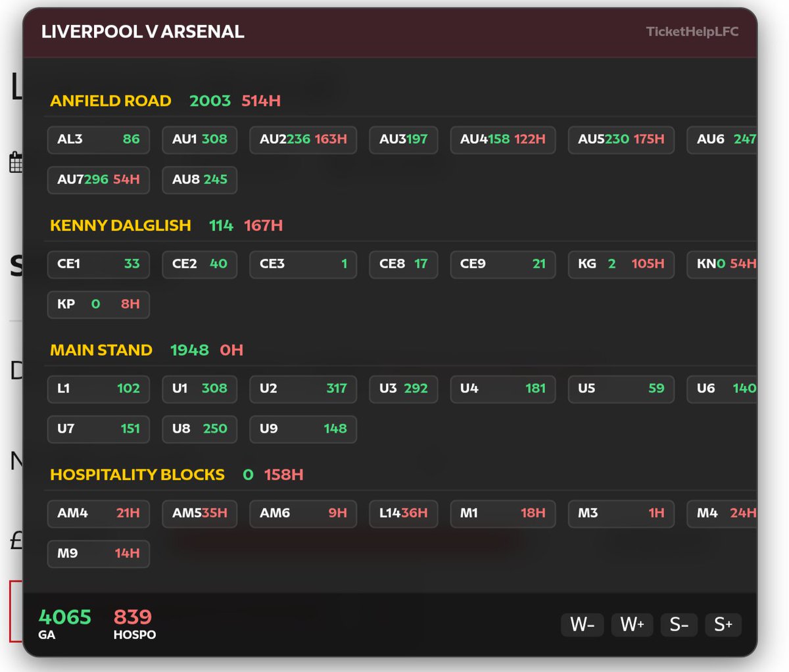The image size is (789, 672).
Task: Select block KG 2 105H
Action: (621, 264)
